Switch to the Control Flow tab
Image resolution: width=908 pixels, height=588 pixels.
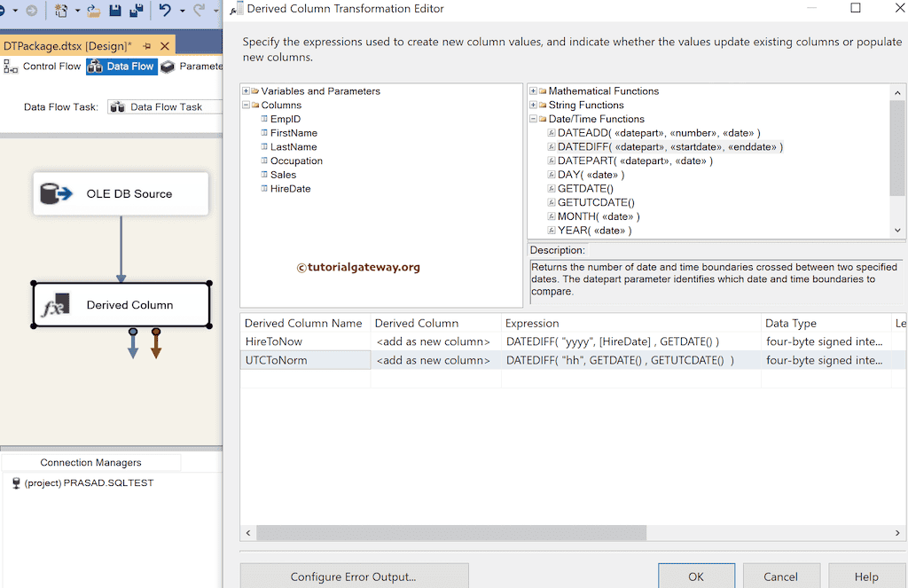click(51, 66)
